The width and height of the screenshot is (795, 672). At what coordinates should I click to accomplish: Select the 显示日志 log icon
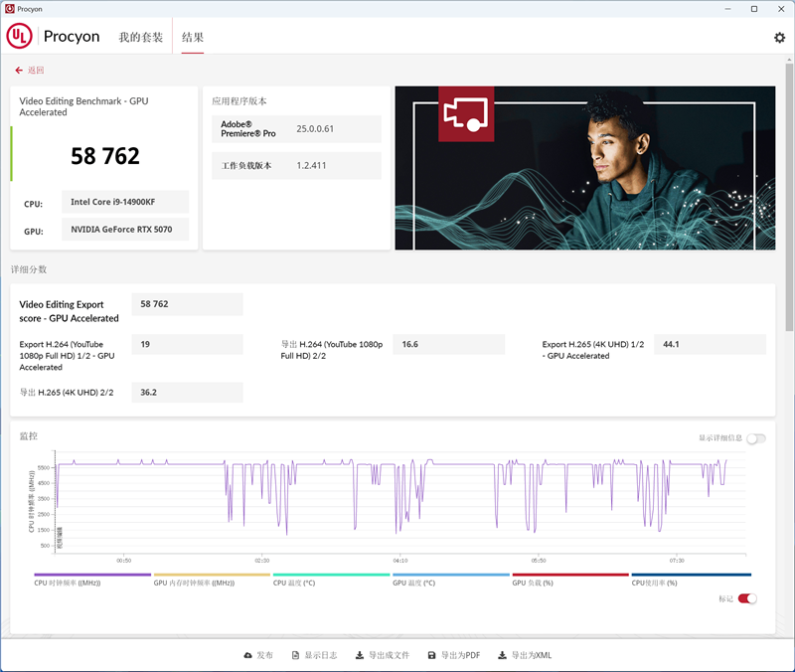click(x=294, y=655)
